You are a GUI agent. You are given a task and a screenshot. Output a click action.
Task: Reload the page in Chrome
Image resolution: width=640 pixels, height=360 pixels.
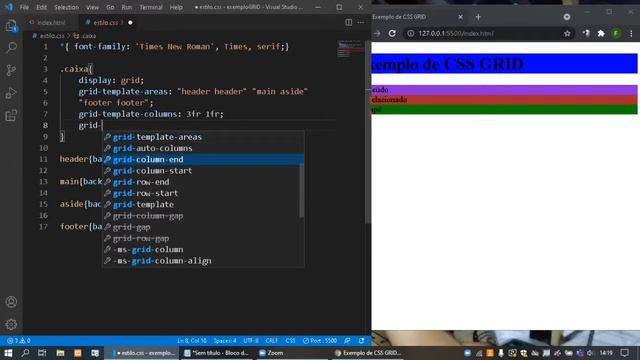[392, 33]
